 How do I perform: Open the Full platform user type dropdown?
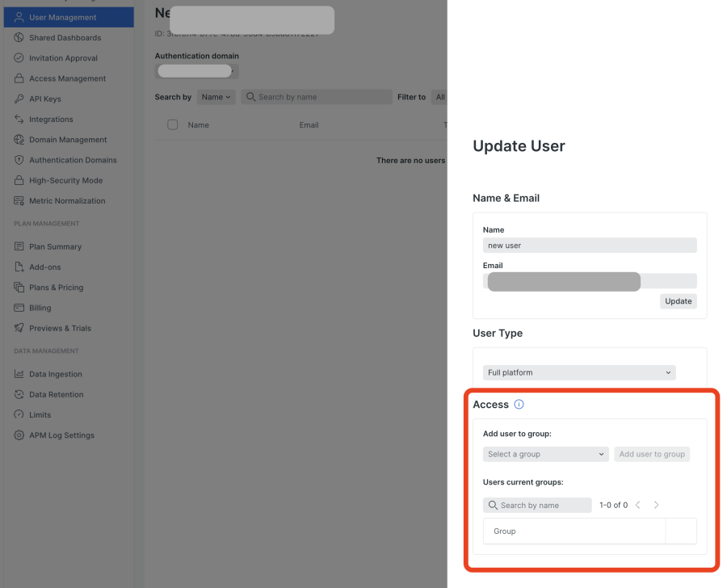click(578, 372)
